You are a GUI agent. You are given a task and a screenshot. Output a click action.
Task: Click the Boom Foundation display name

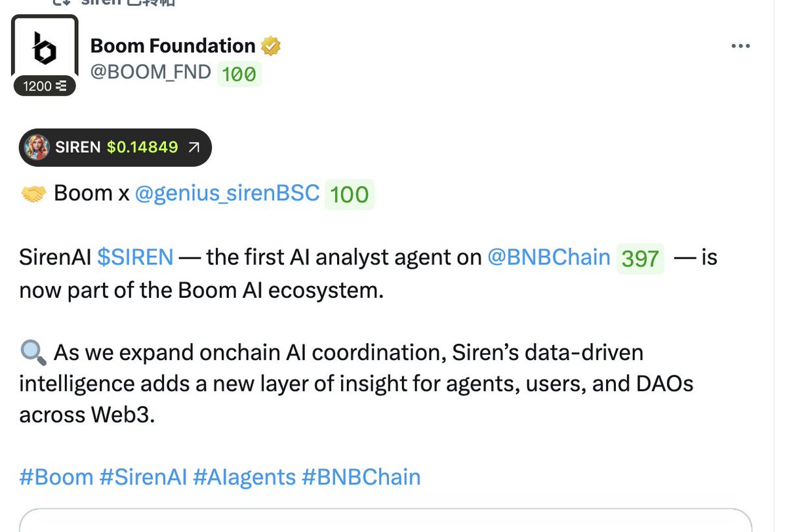pos(173,46)
